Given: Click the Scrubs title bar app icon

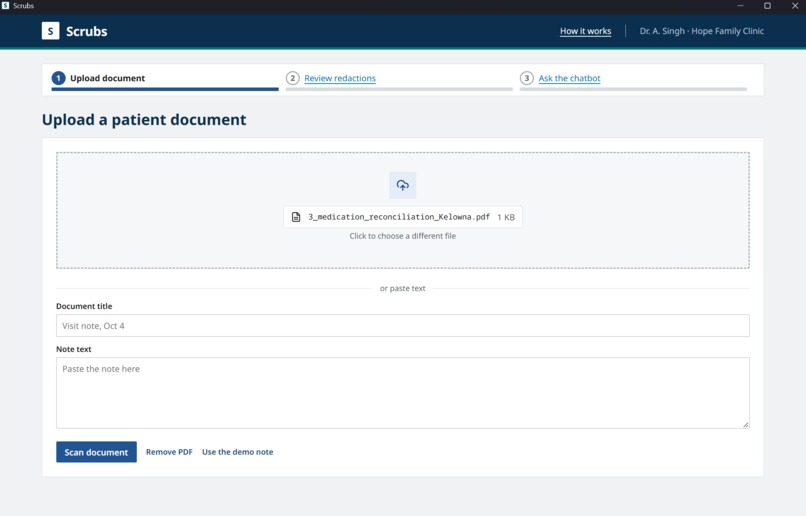Looking at the screenshot, I should 6,6.
